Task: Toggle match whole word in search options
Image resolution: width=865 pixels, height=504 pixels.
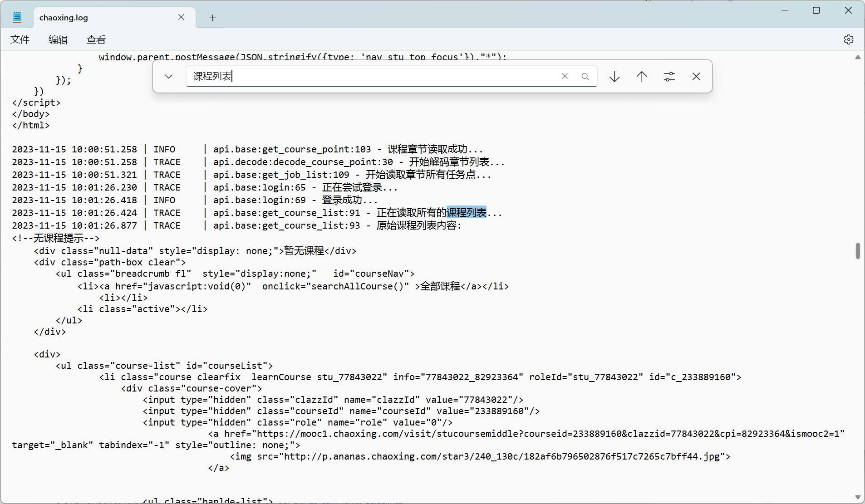Action: (x=670, y=76)
